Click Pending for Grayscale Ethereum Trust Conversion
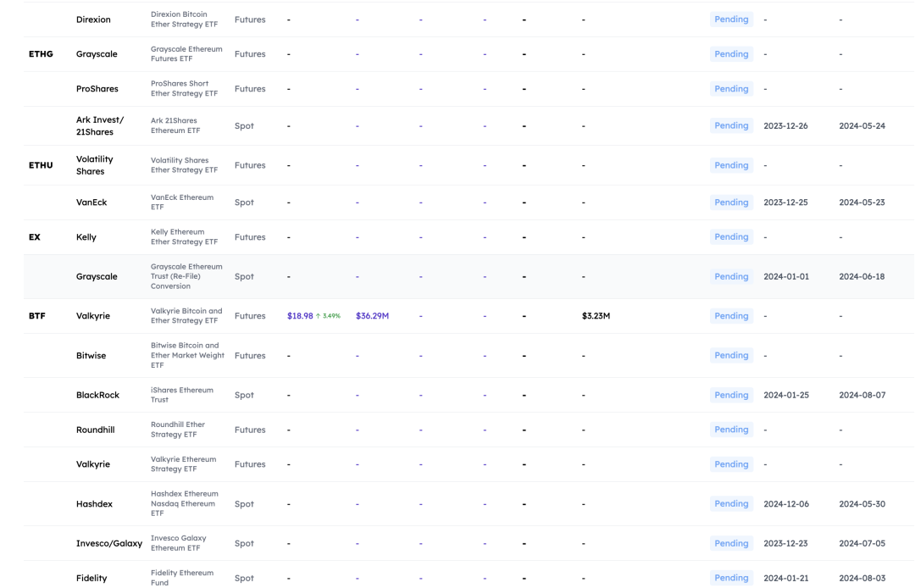Screen dimensions: 915x588 pos(731,276)
